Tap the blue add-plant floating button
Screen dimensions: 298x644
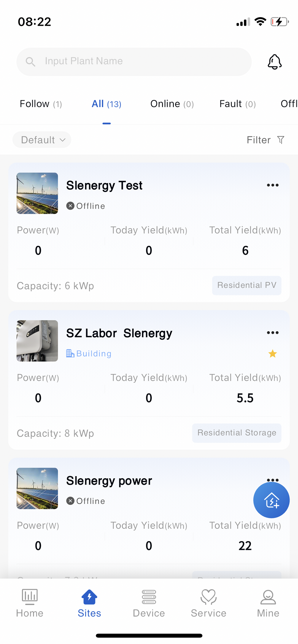coord(271,500)
